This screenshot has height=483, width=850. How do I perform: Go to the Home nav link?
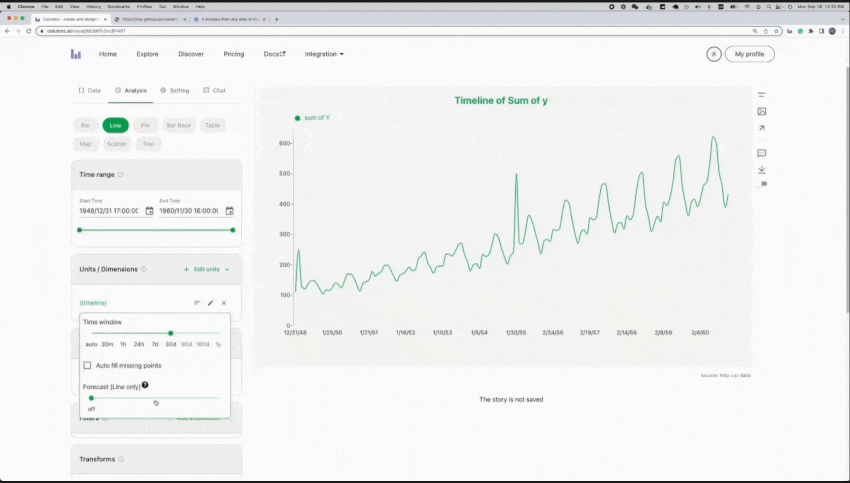[108, 54]
